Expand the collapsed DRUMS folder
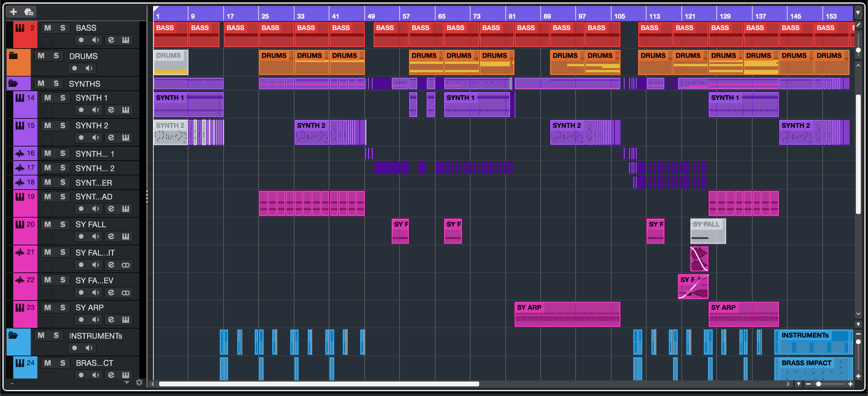 click(13, 56)
